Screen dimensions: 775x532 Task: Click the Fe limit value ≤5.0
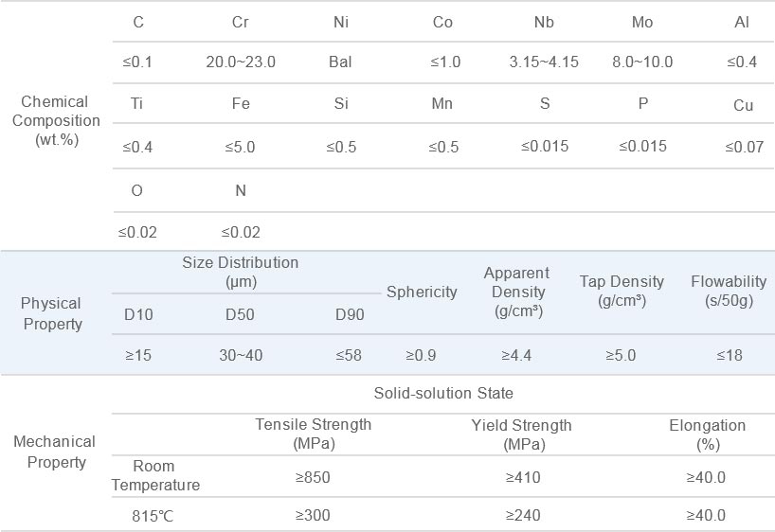[240, 147]
